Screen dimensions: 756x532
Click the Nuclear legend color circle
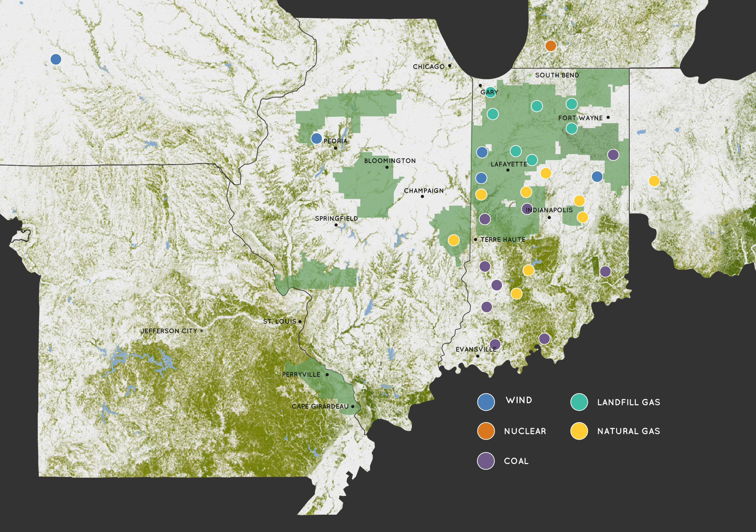point(486,431)
